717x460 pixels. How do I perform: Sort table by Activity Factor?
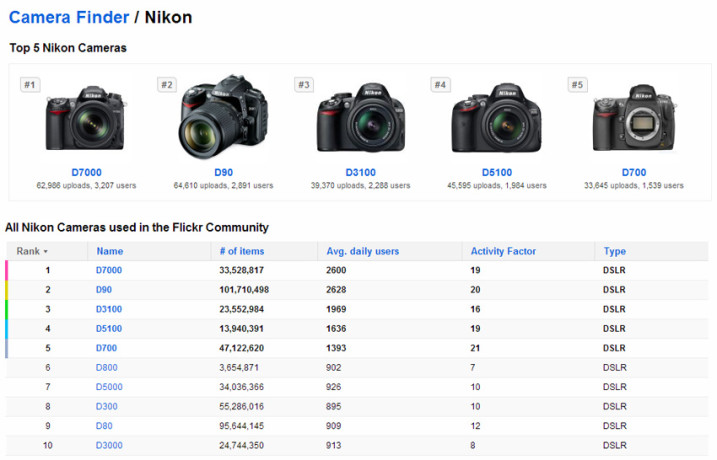503,251
